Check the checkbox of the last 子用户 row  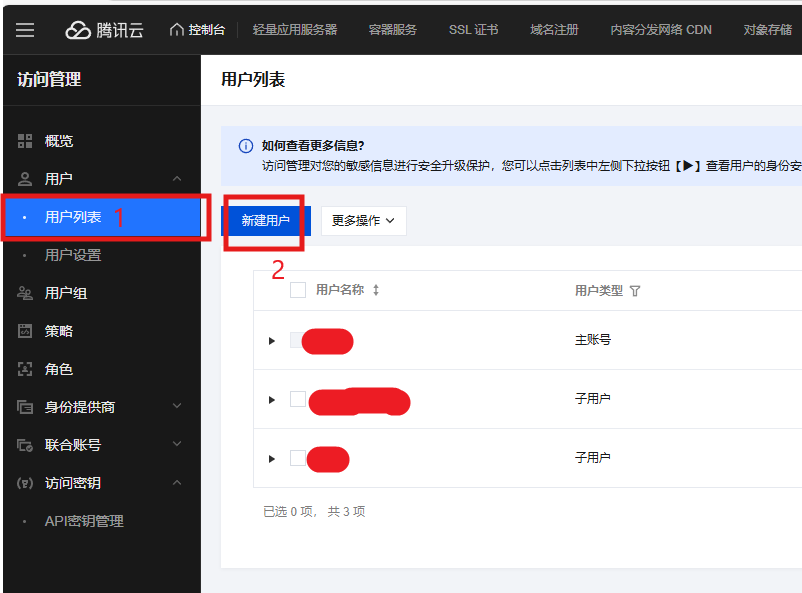tap(297, 456)
